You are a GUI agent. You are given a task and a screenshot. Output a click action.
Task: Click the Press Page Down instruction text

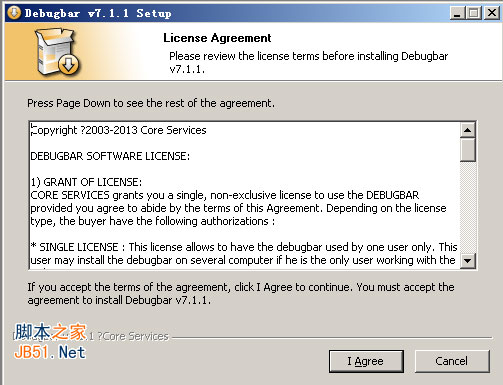pos(151,103)
